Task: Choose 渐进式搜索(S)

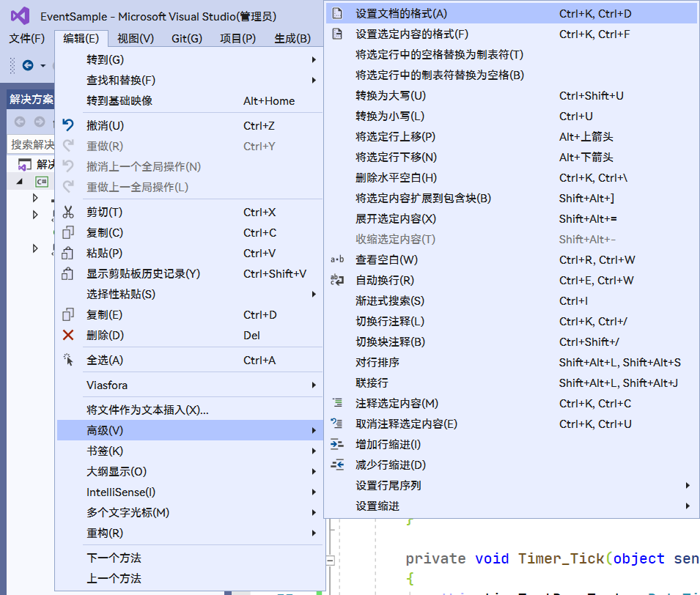Action: (511, 301)
